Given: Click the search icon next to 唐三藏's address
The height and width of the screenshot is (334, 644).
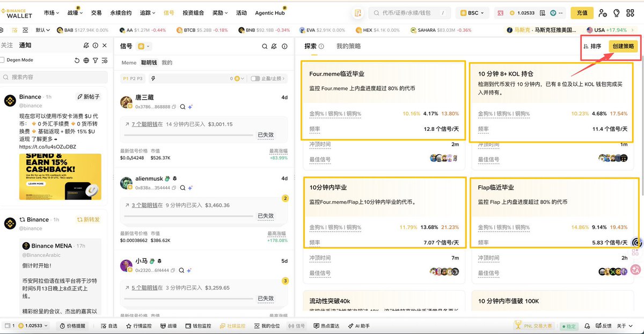Looking at the screenshot, I should (x=182, y=107).
